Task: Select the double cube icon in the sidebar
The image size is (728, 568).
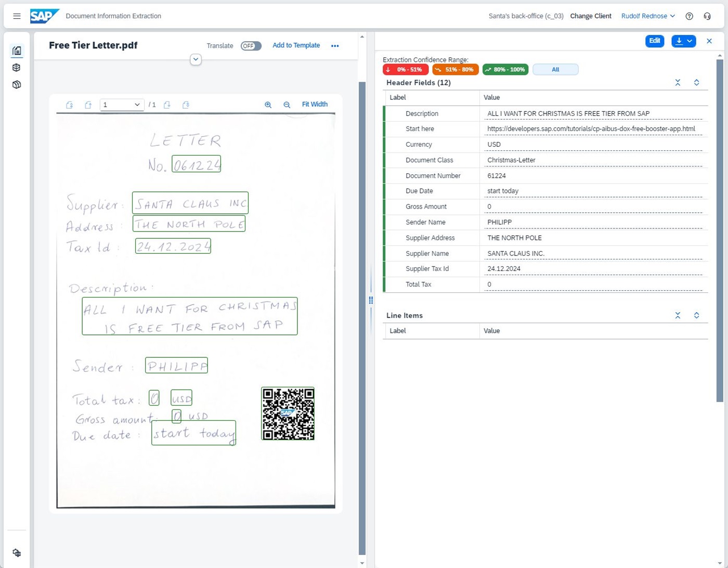Action: [17, 84]
